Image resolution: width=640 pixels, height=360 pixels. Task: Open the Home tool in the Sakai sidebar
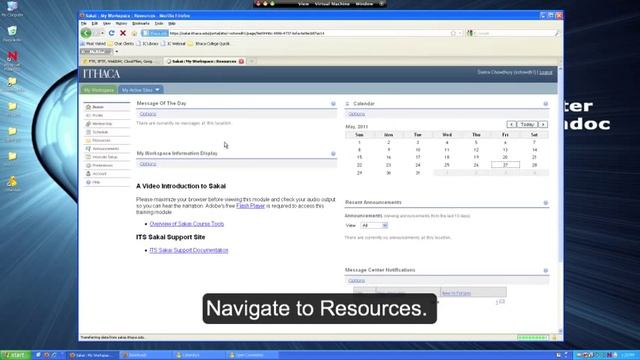[x=107, y=107]
